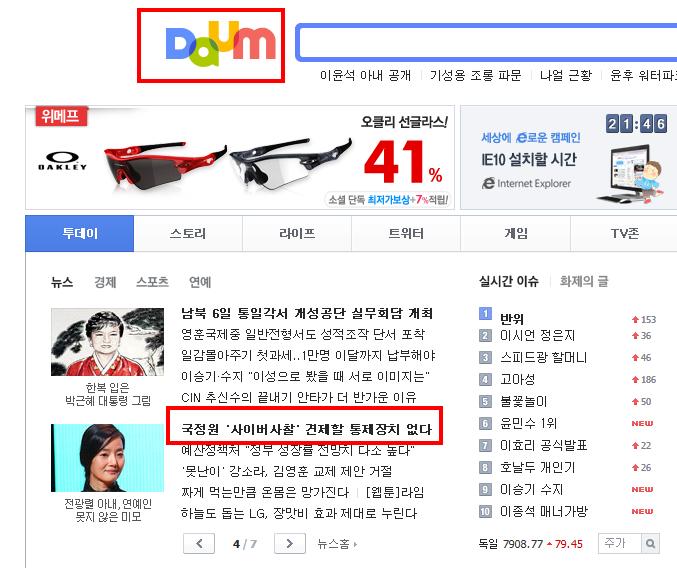Switch to the 트위터 tab
Viewport: 677px width, 568px height.
[x=406, y=234]
